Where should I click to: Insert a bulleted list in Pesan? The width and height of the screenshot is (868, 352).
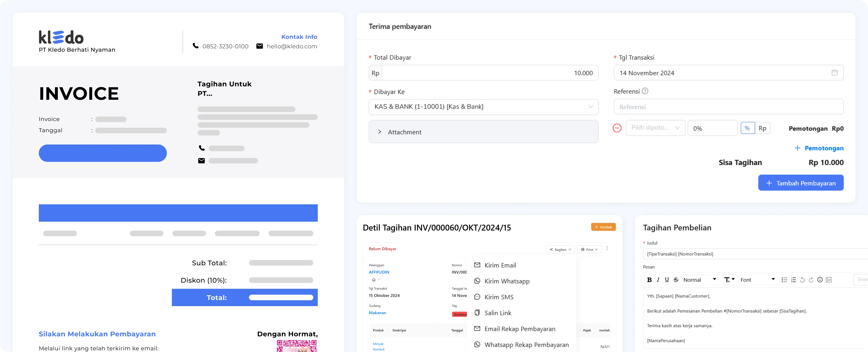coord(785,280)
